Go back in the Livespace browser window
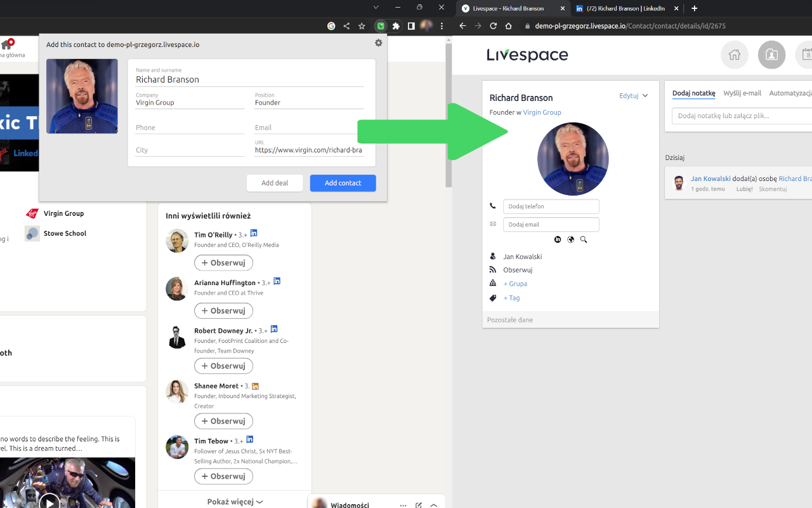 462,26
